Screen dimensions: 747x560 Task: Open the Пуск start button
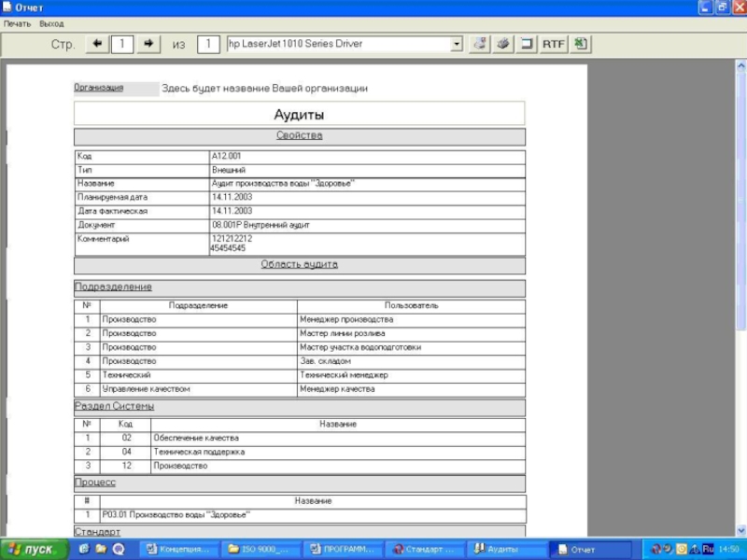pyautogui.click(x=34, y=550)
